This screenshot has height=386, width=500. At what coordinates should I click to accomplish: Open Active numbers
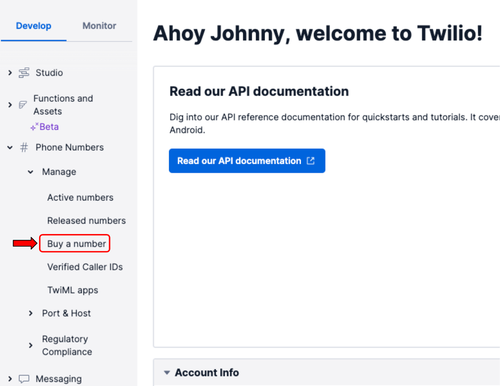(80, 197)
